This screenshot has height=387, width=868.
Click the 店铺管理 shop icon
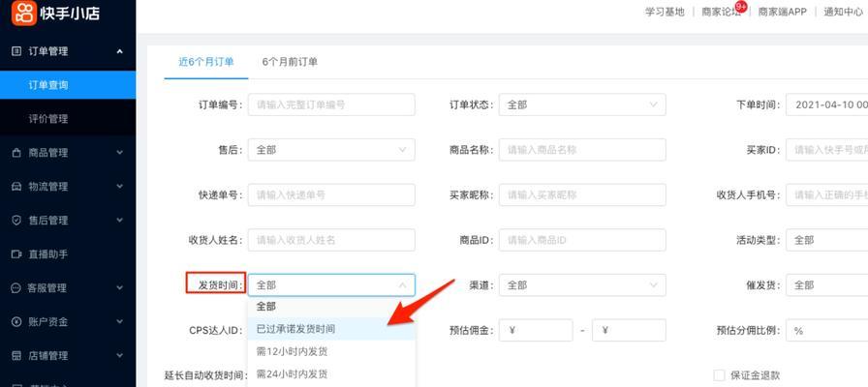[x=16, y=355]
